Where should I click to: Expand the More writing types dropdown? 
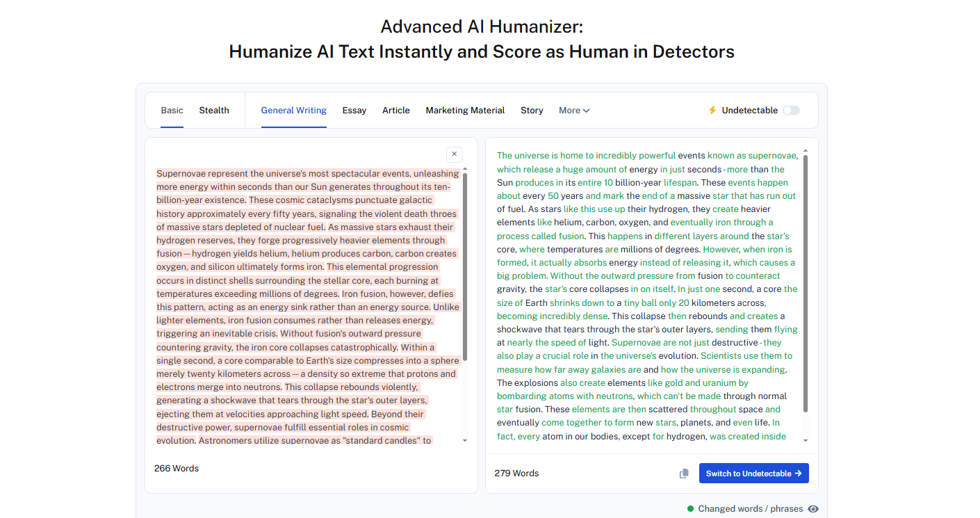pyautogui.click(x=574, y=111)
